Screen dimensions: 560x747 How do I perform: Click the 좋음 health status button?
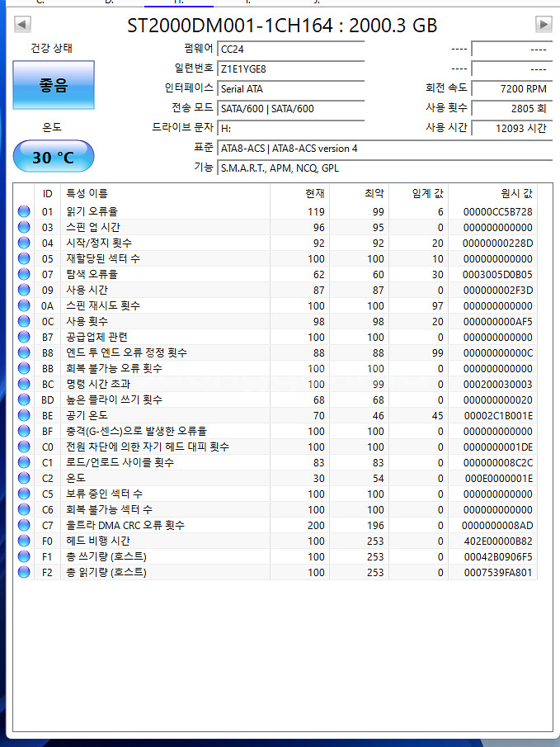pyautogui.click(x=54, y=85)
